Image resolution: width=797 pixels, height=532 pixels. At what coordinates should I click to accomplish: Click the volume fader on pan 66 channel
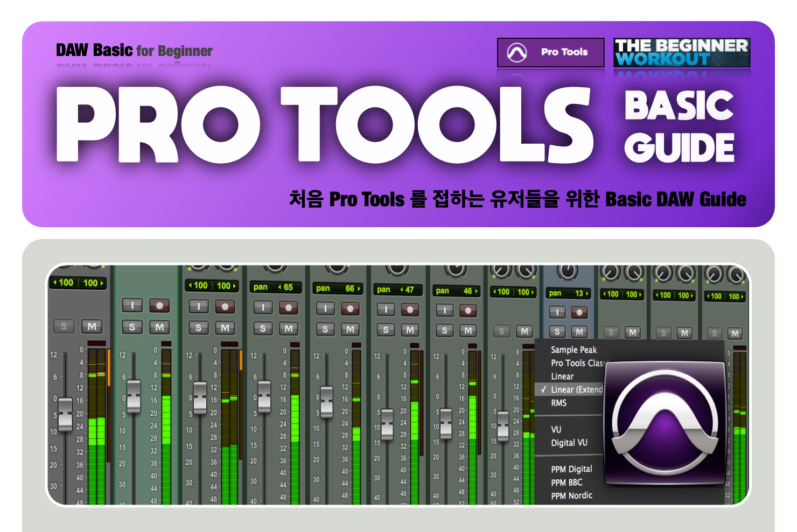[x=327, y=402]
